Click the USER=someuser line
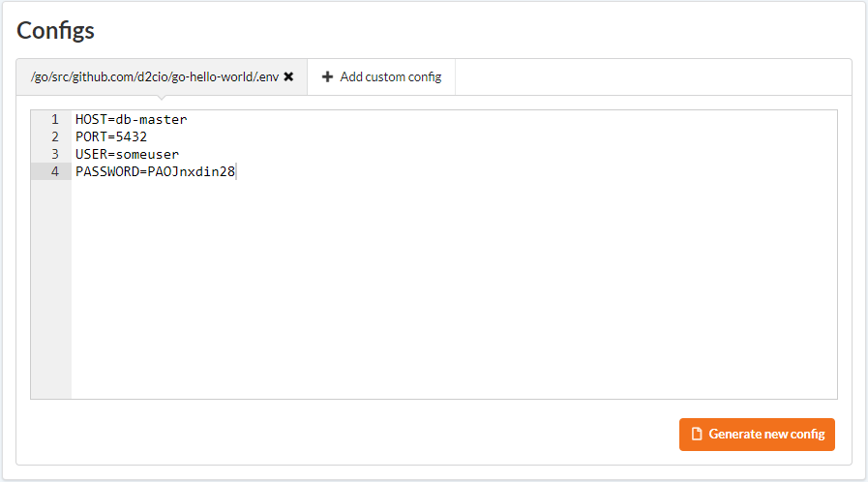 click(128, 155)
